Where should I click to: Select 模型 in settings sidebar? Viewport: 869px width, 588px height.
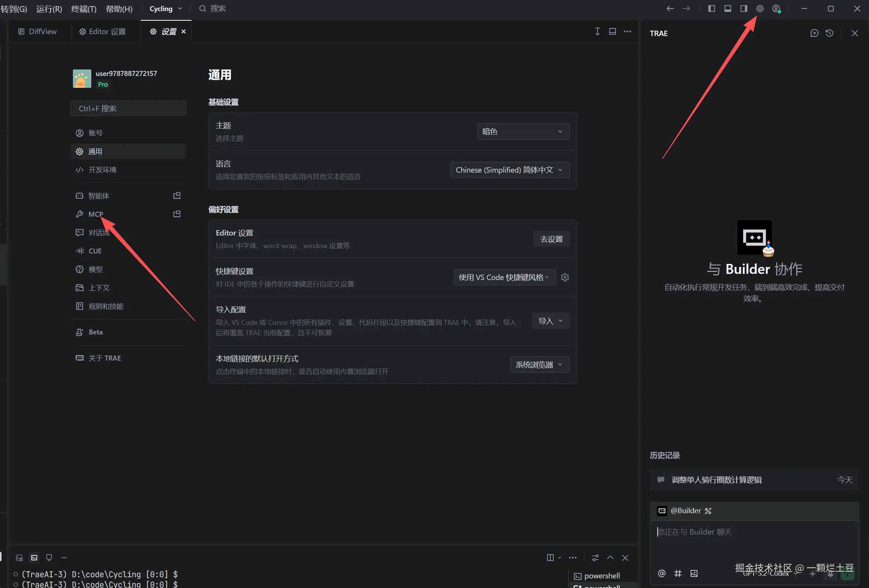96,269
